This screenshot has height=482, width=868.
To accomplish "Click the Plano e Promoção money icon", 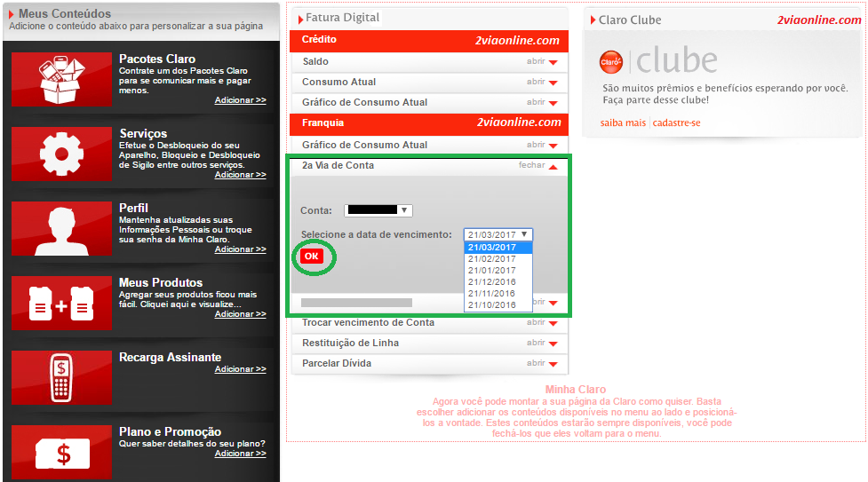I will [61, 452].
